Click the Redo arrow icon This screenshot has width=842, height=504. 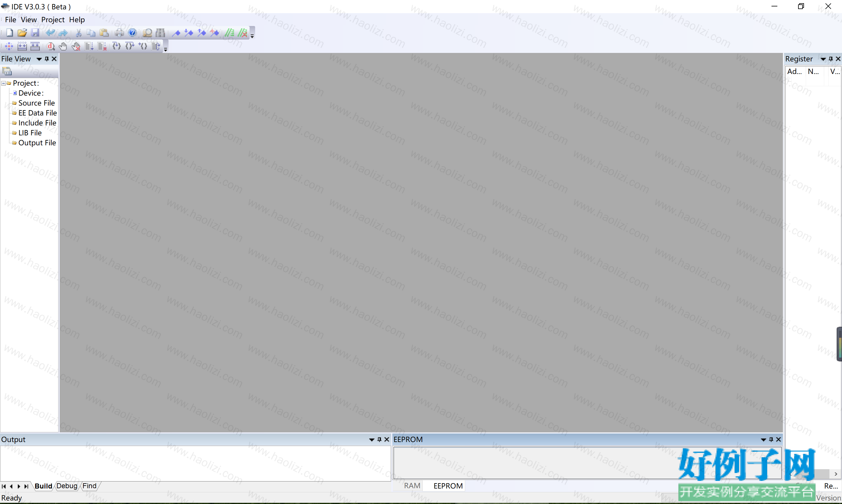coord(63,33)
